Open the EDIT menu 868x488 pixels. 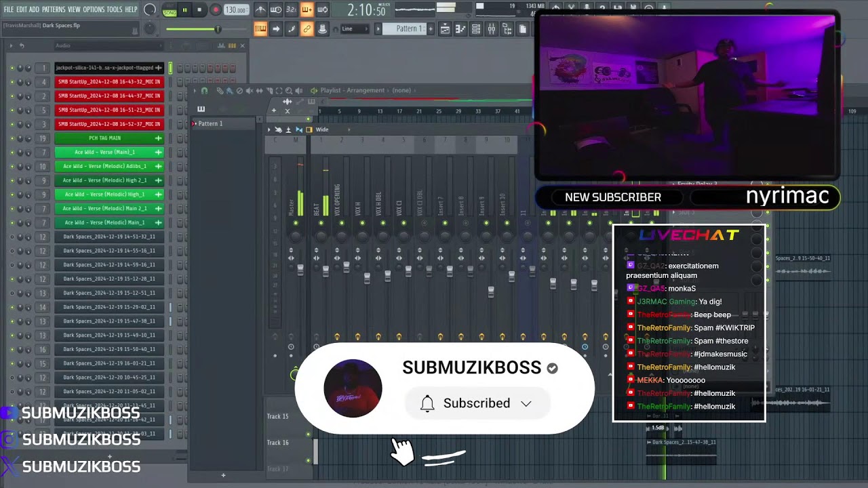point(22,9)
